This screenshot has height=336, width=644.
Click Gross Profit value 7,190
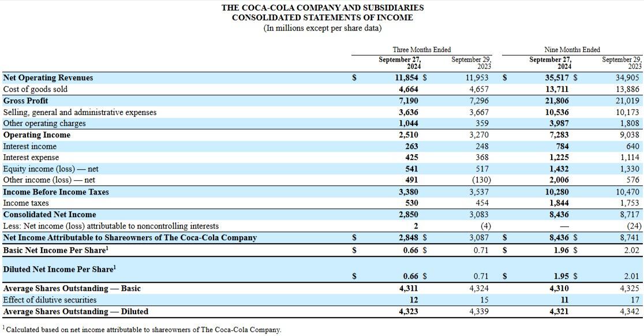tap(409, 100)
